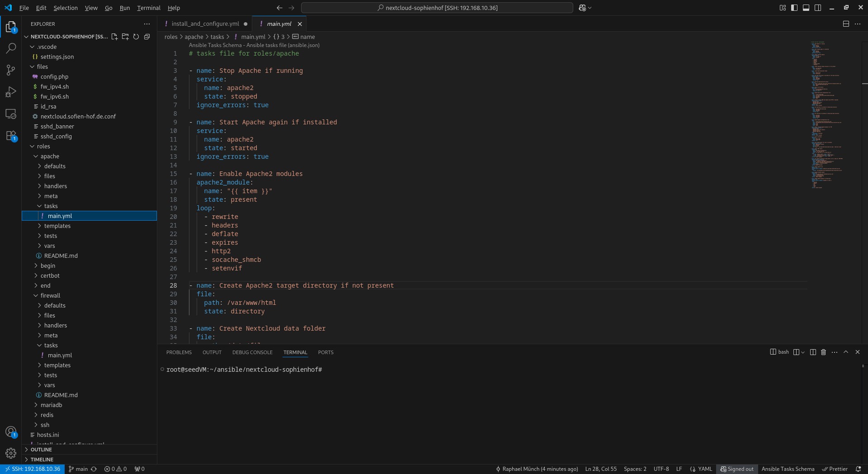Viewport: 868px width, 474px height.
Task: Open the Explorer view in activity bar
Action: coord(11,27)
